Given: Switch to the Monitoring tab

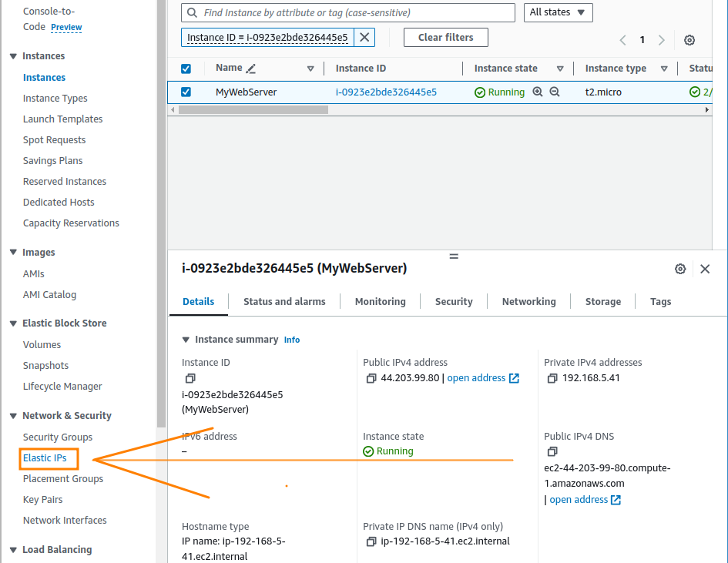Looking at the screenshot, I should pyautogui.click(x=380, y=301).
